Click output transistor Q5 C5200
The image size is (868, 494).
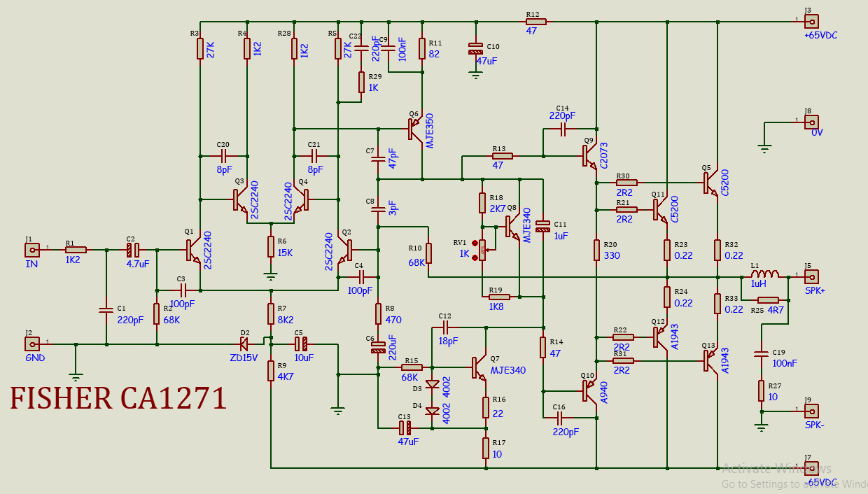click(x=710, y=183)
